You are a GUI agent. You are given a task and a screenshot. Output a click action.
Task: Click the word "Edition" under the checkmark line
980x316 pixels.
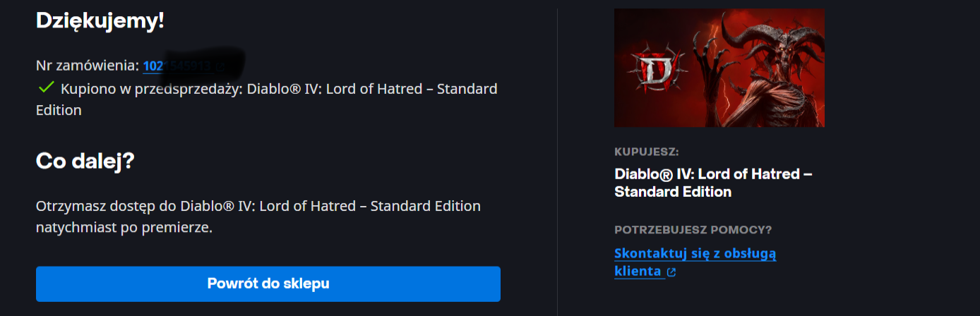point(59,110)
